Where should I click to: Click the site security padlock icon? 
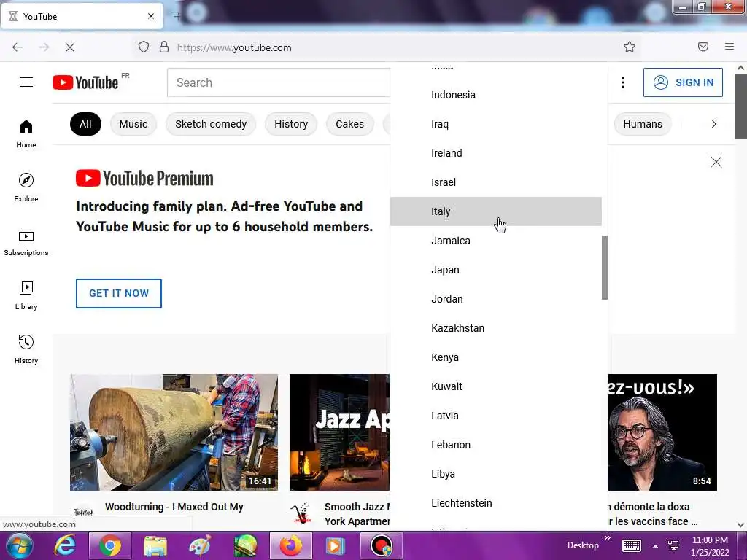tap(164, 47)
